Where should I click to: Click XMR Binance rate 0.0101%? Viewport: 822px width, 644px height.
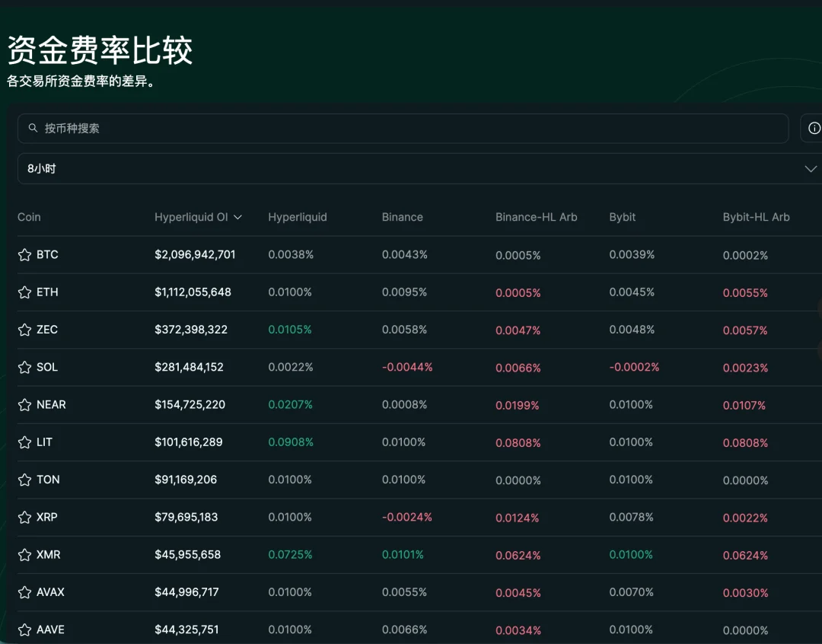pyautogui.click(x=403, y=555)
